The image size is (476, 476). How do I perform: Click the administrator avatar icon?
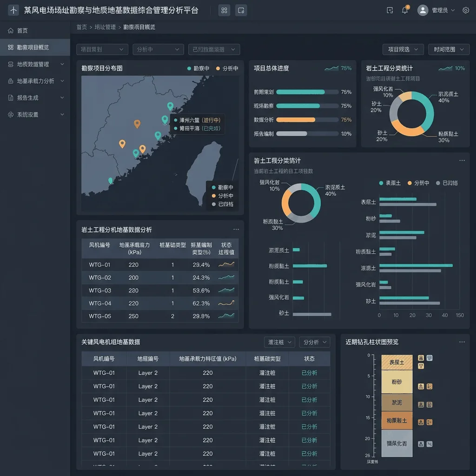click(x=423, y=10)
